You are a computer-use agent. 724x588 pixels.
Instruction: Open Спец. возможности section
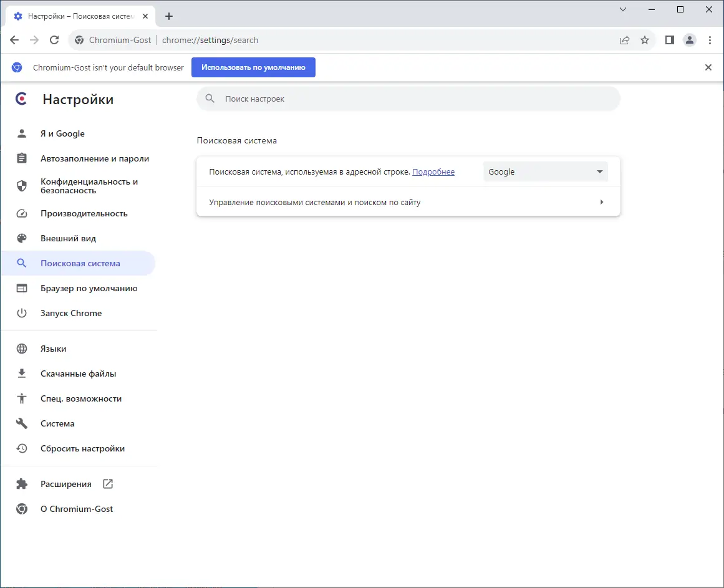[x=79, y=398]
